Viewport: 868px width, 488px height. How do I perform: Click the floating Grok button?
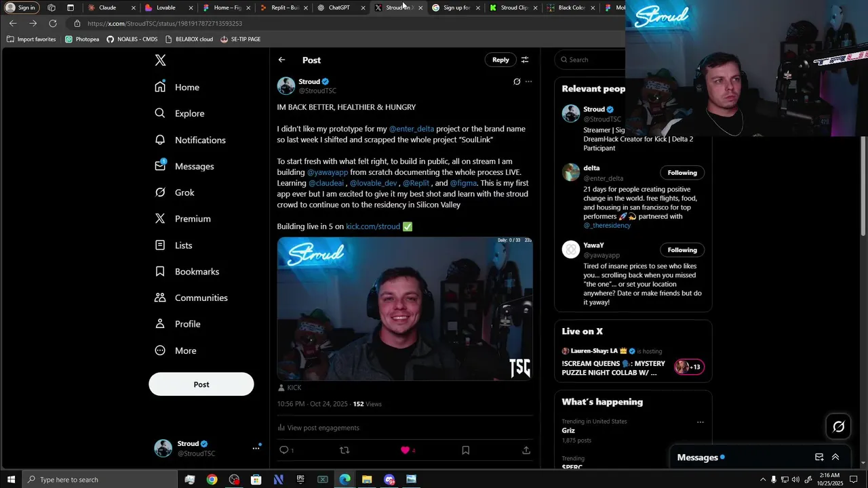click(x=839, y=426)
